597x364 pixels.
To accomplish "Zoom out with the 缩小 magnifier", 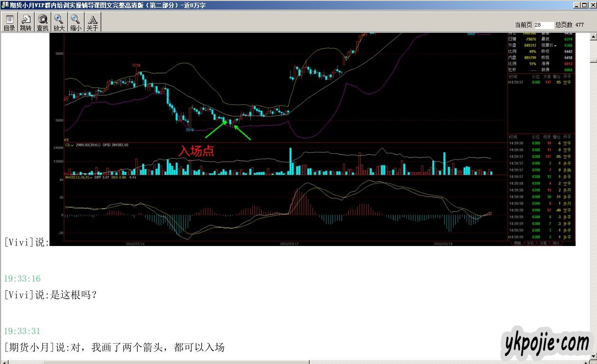I will 76,22.
